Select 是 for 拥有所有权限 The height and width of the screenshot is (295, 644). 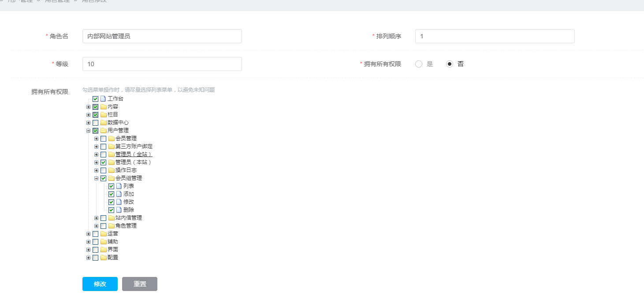coord(419,64)
